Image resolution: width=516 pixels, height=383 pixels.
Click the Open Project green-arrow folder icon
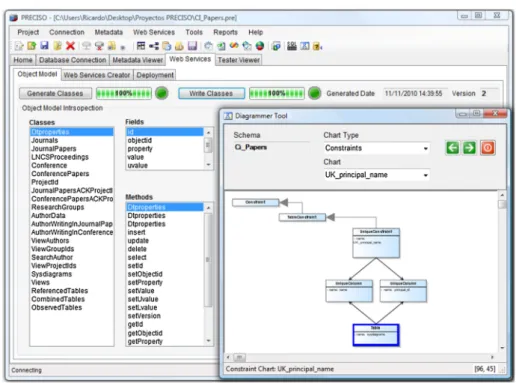[x=32, y=46]
